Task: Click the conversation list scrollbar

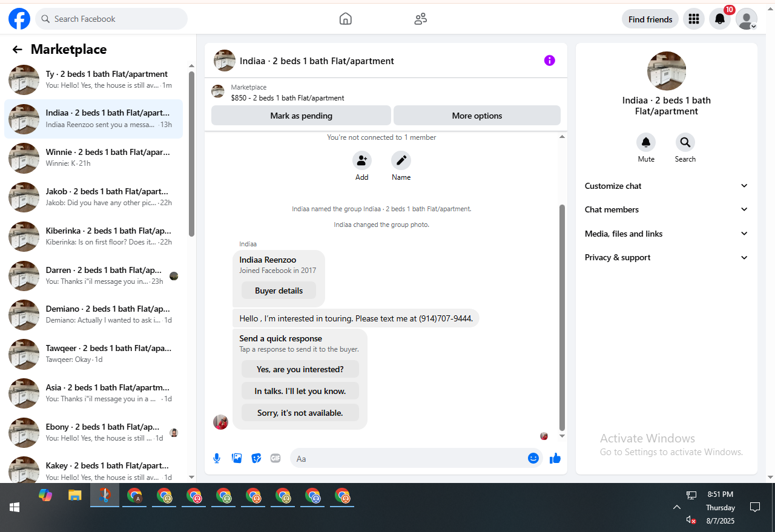Action: [x=191, y=154]
